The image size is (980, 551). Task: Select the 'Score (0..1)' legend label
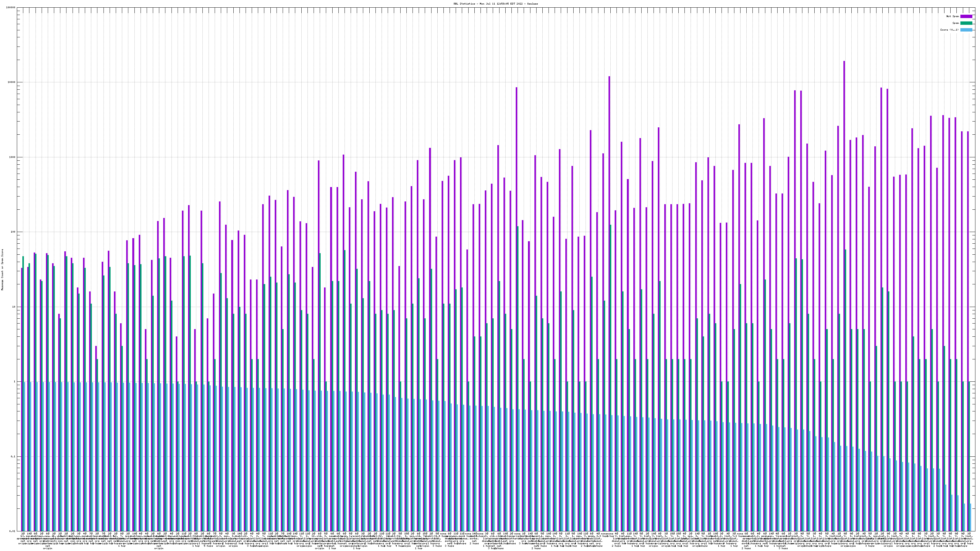(x=950, y=30)
